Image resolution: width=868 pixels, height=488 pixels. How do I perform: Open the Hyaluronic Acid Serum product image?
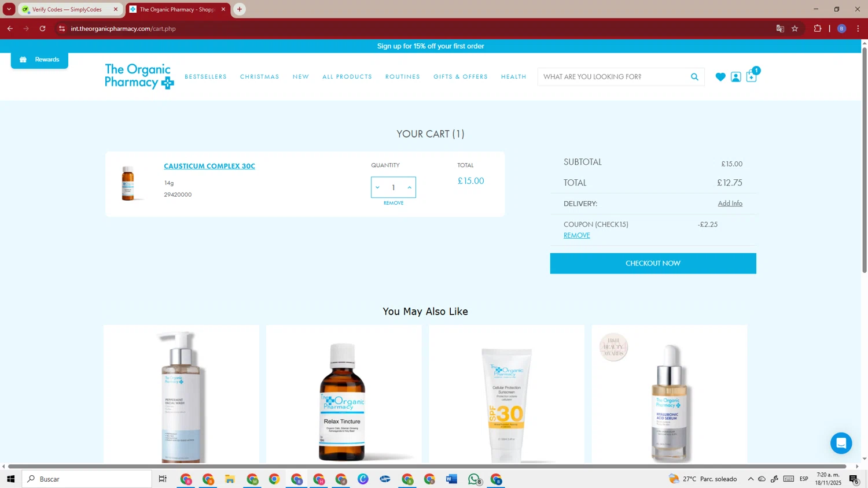[x=670, y=394]
